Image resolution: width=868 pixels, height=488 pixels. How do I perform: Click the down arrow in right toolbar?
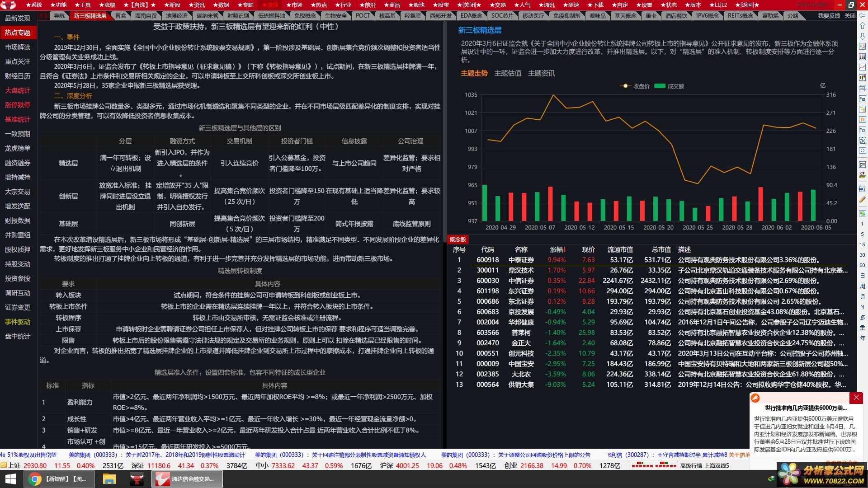(863, 36)
